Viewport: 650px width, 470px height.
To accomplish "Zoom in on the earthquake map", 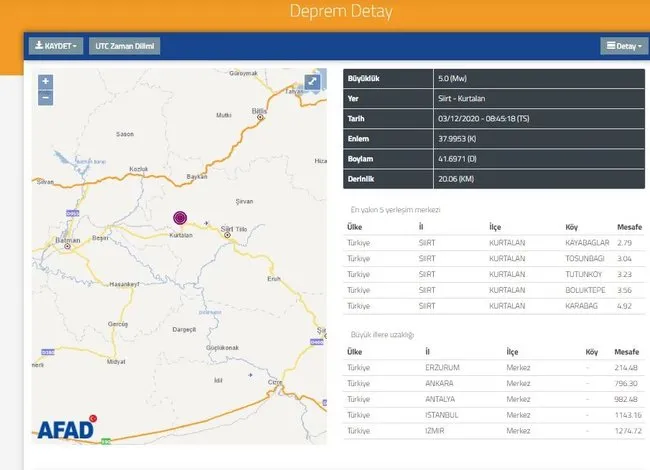I will [x=46, y=82].
